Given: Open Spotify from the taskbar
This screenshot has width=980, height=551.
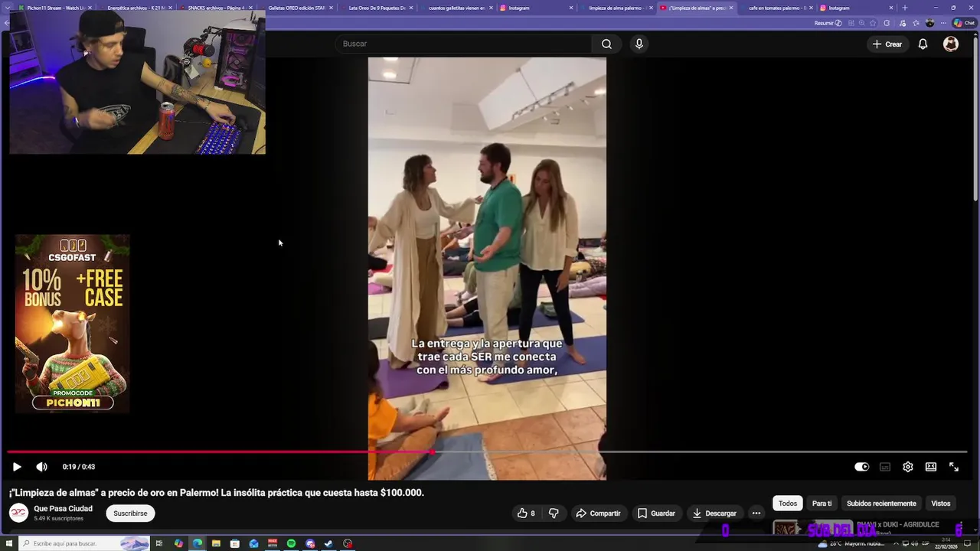Looking at the screenshot, I should [291, 543].
